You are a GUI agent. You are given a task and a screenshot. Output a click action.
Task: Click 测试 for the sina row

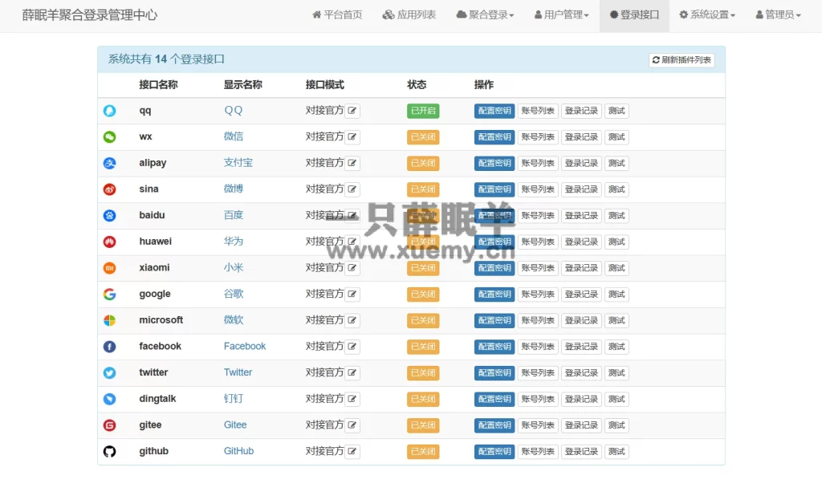(616, 189)
